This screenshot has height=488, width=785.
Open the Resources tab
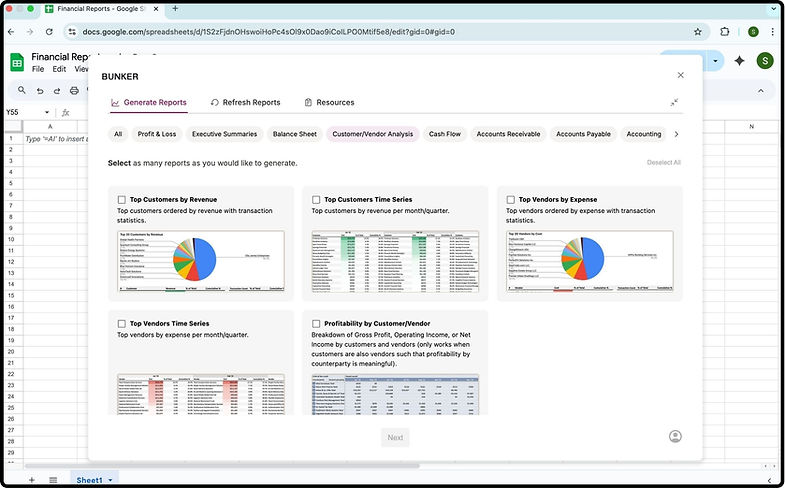pos(329,103)
